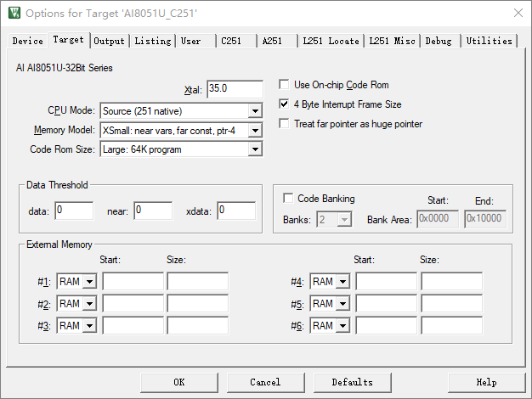The image size is (532, 399).
Task: Click the Bank Area Start field
Action: click(438, 219)
